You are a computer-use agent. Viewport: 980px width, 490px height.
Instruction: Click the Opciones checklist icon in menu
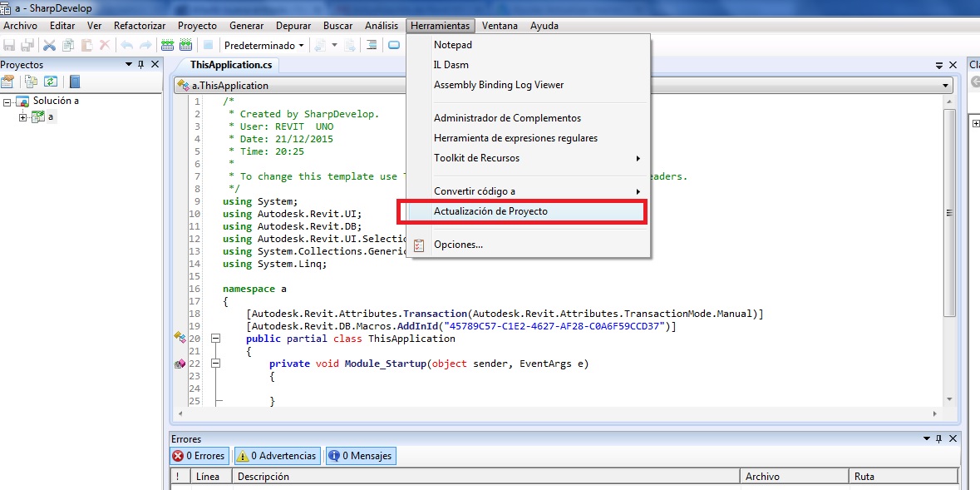(x=419, y=245)
